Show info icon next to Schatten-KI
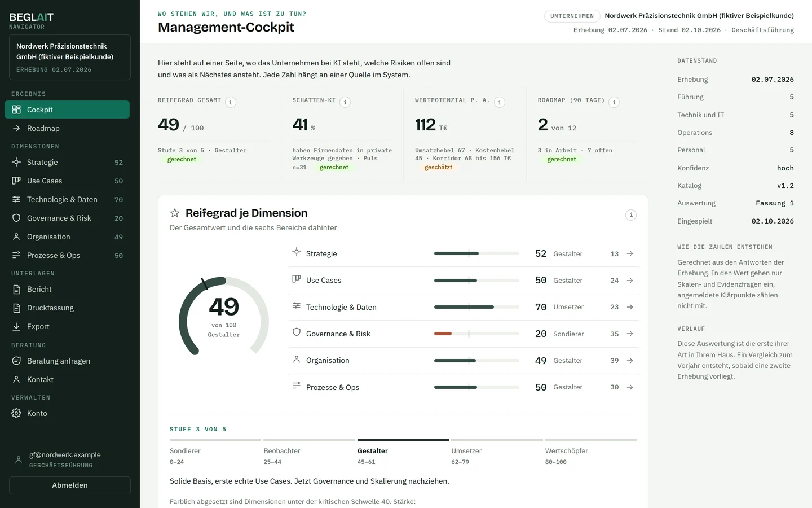 pyautogui.click(x=345, y=102)
